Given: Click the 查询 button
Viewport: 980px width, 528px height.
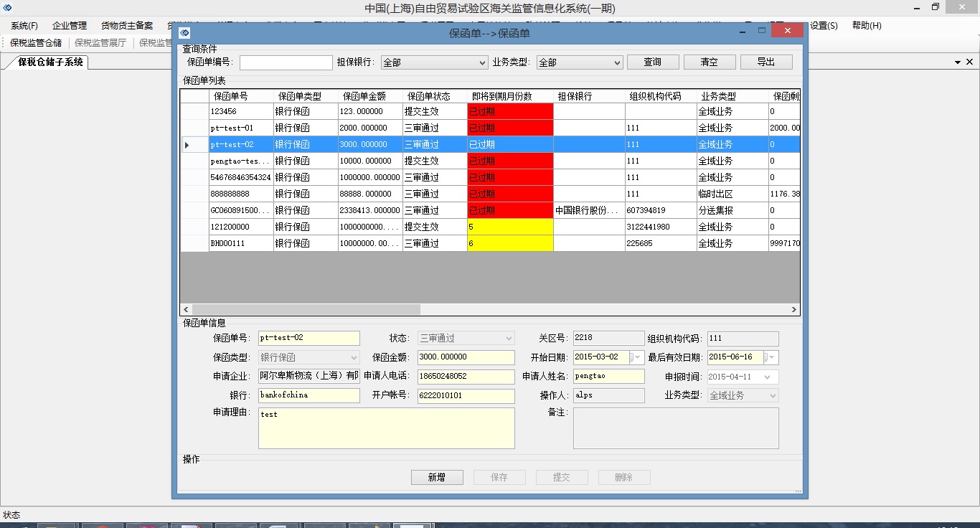Looking at the screenshot, I should pos(652,62).
